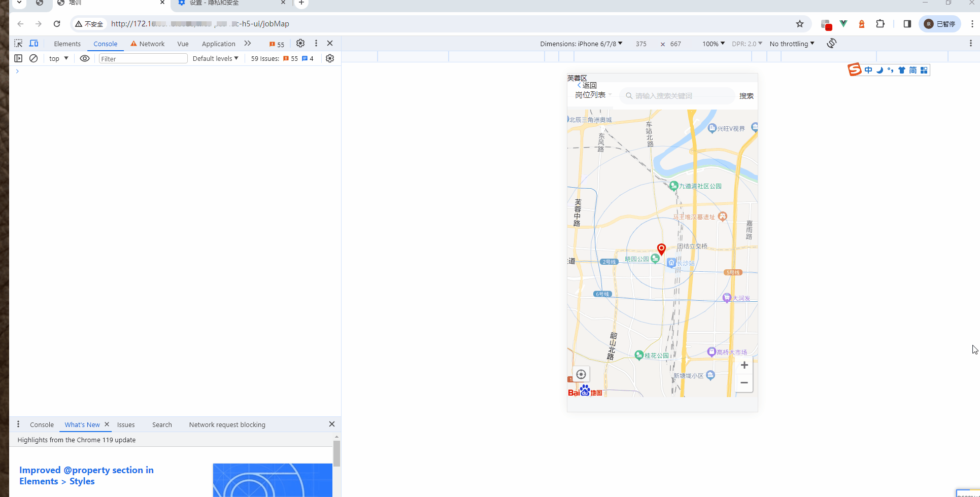Clear the console output
This screenshot has height=497, width=980.
click(33, 58)
